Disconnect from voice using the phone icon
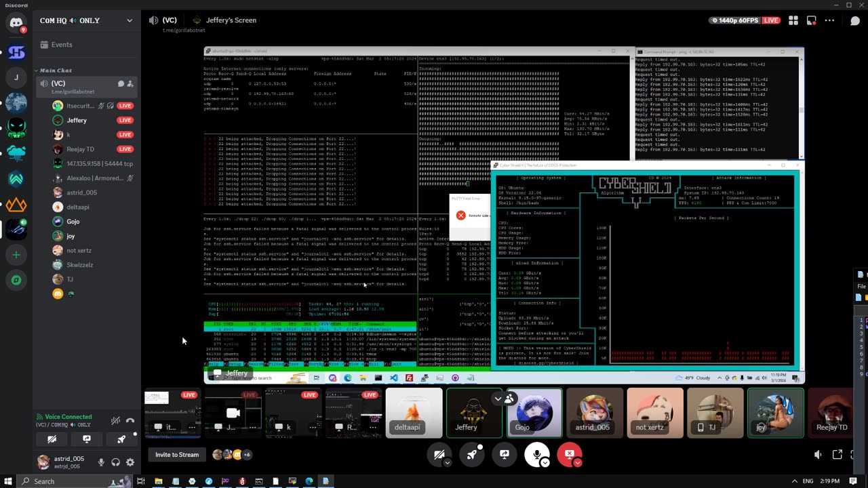 click(x=130, y=421)
